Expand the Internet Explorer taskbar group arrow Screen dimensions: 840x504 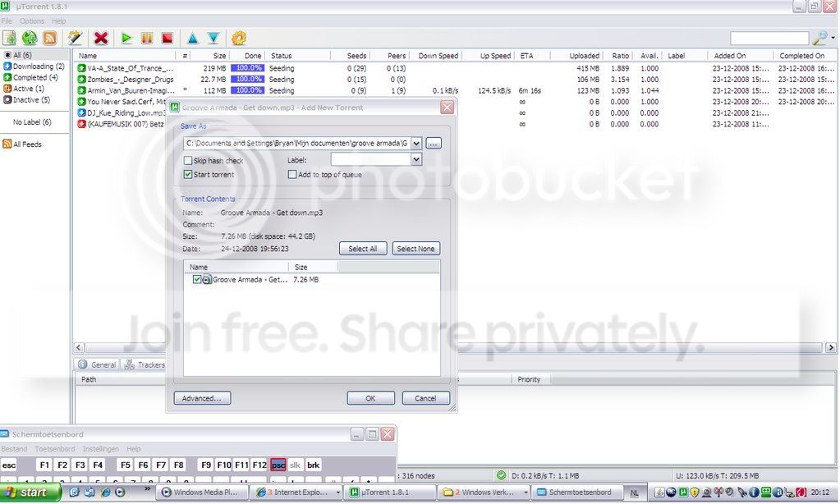tap(337, 493)
